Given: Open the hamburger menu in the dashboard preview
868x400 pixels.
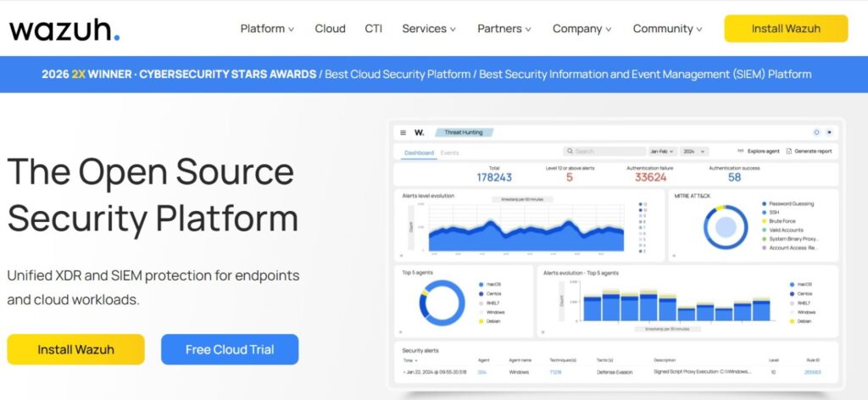Looking at the screenshot, I should 403,133.
